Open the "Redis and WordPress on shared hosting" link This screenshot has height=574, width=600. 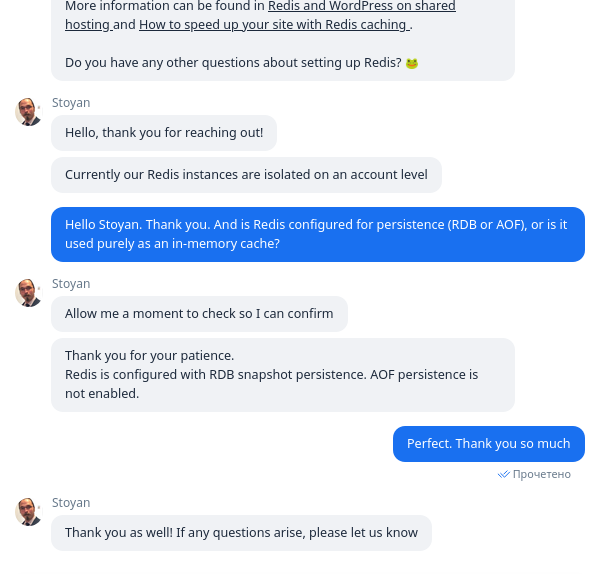(362, 7)
